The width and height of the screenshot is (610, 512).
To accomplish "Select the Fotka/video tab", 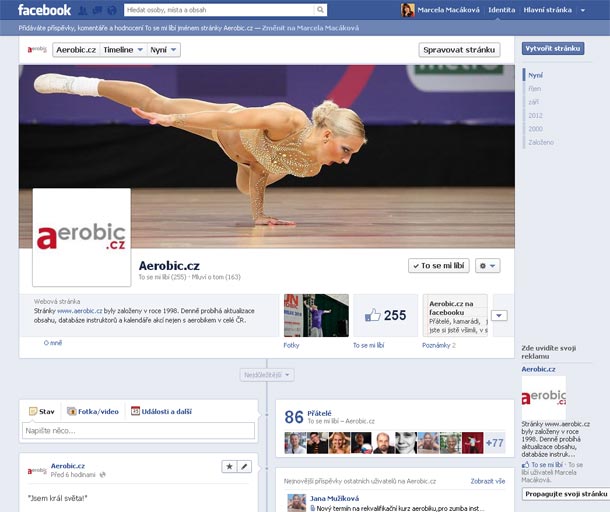I will [93, 411].
